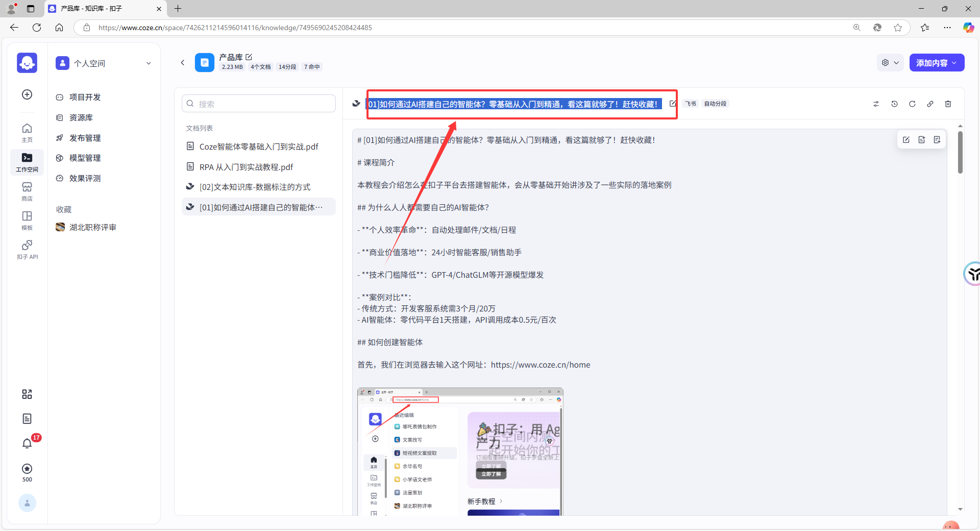Open [02]文本知识库-数据标注的方式 document
Screen dimensions: 980x531
pos(259,187)
